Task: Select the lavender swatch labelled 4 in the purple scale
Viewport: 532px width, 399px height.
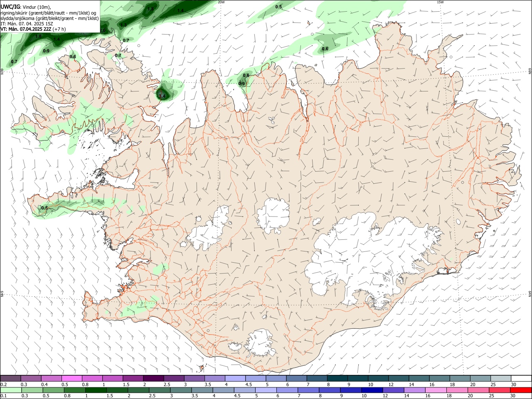Action: point(235,379)
